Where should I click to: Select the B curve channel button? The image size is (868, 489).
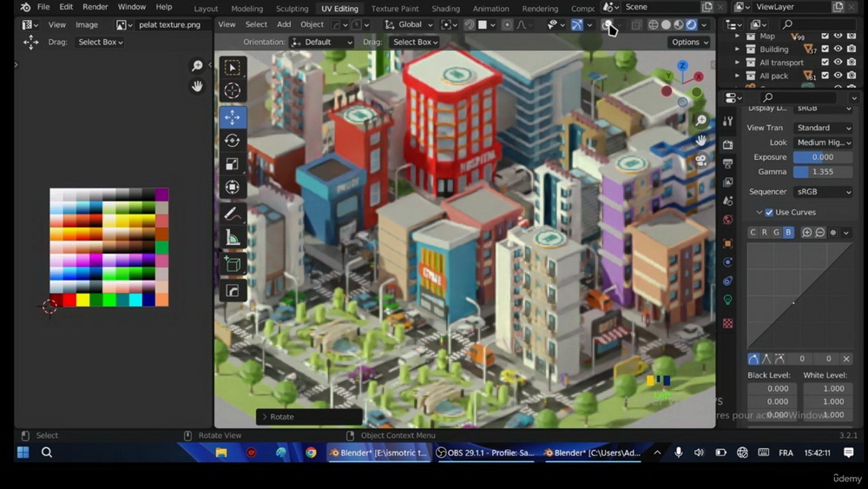pyautogui.click(x=788, y=233)
